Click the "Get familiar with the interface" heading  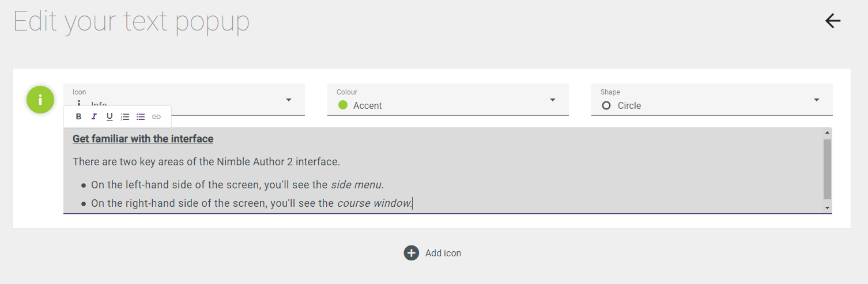point(143,139)
